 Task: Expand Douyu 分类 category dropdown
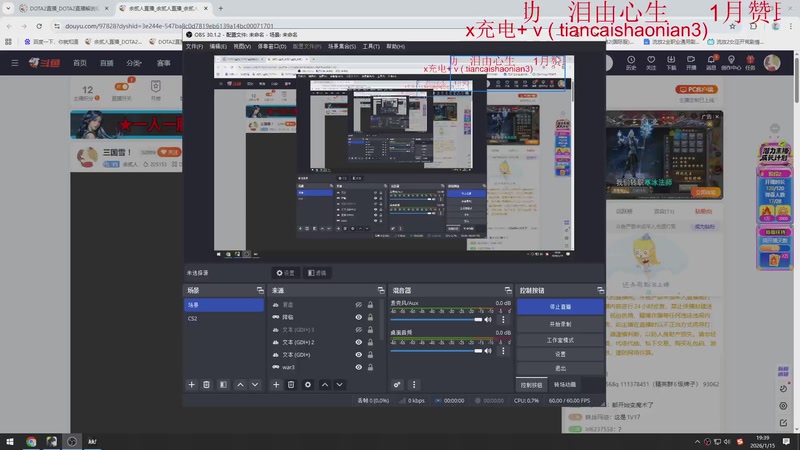[x=134, y=63]
